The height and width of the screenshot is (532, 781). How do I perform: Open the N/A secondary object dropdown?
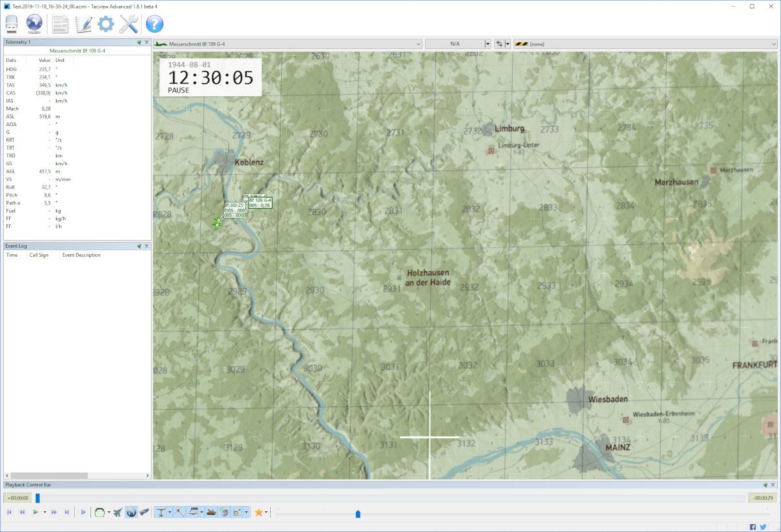[488, 44]
